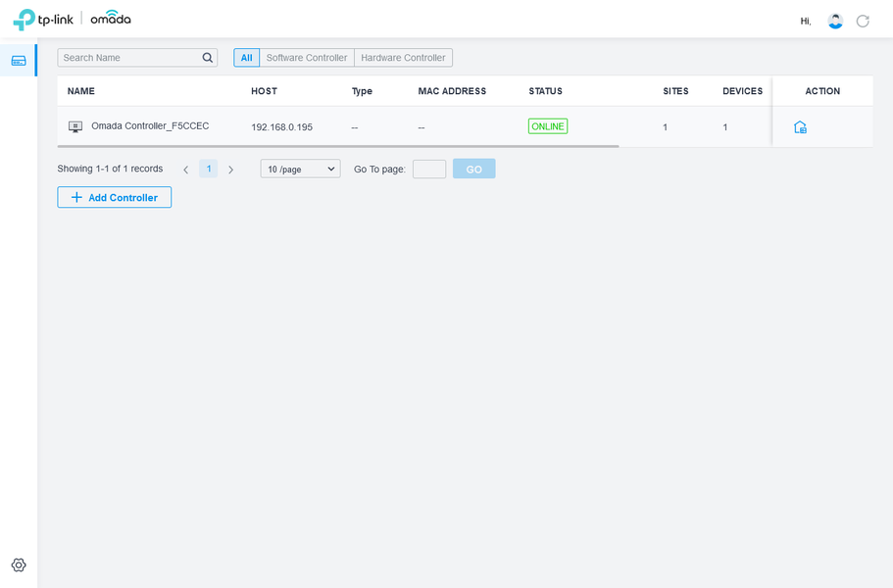Click the NAME column header
This screenshot has height=588, width=893.
click(x=81, y=91)
